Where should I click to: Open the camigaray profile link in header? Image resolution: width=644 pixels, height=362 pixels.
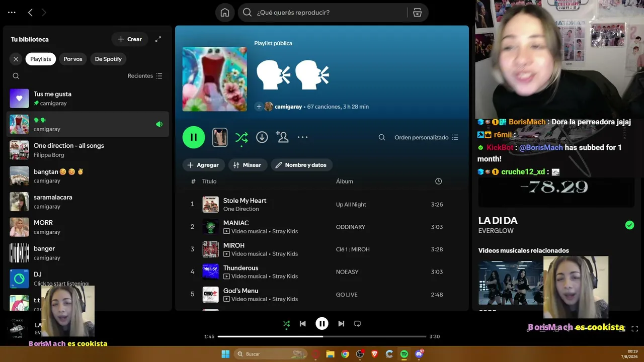click(288, 107)
